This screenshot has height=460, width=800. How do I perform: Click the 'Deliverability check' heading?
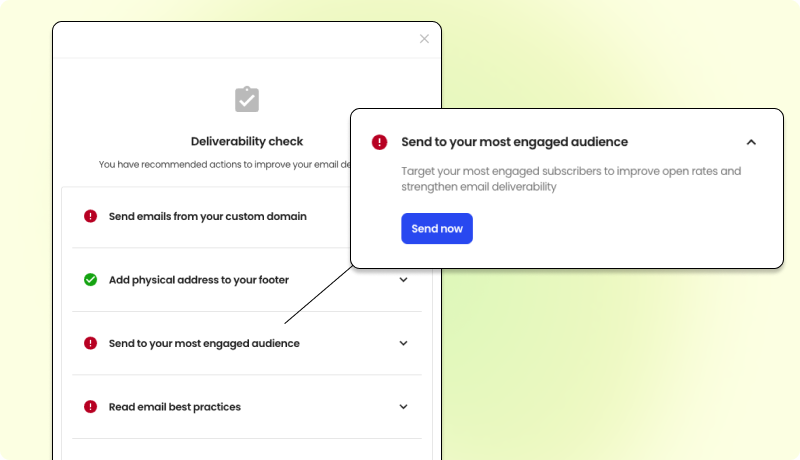[247, 141]
